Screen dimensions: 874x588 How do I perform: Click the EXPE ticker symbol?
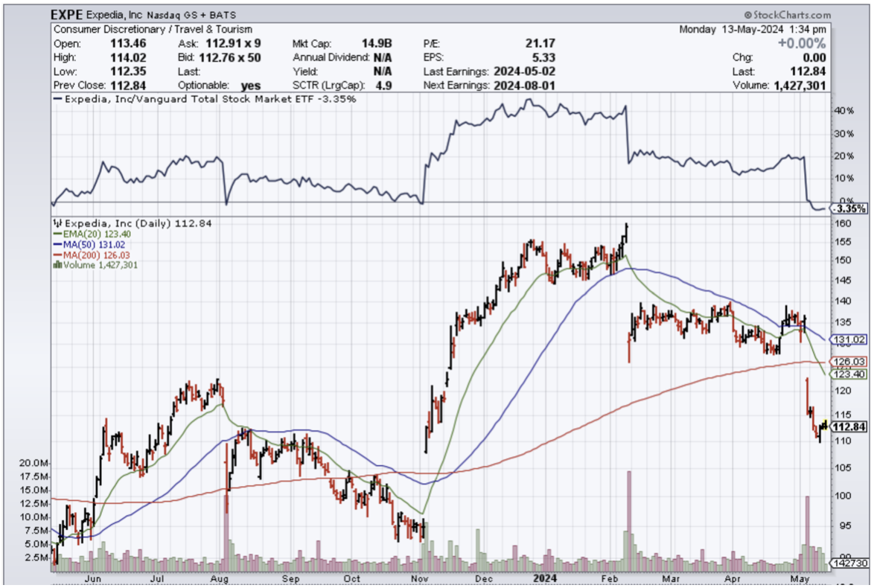pyautogui.click(x=67, y=14)
